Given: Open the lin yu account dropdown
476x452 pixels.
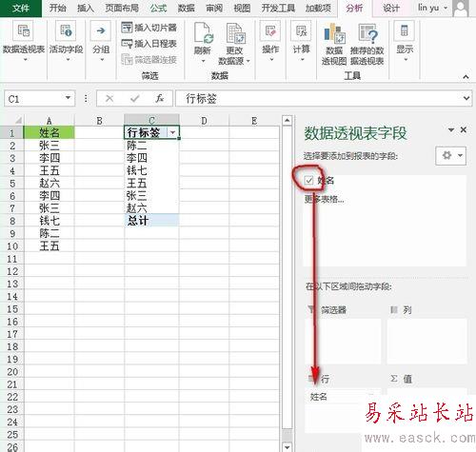Looking at the screenshot, I should click(x=446, y=8).
